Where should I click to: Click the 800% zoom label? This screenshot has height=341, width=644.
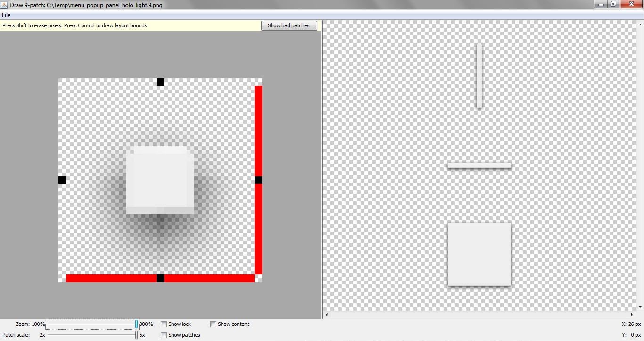tap(146, 324)
